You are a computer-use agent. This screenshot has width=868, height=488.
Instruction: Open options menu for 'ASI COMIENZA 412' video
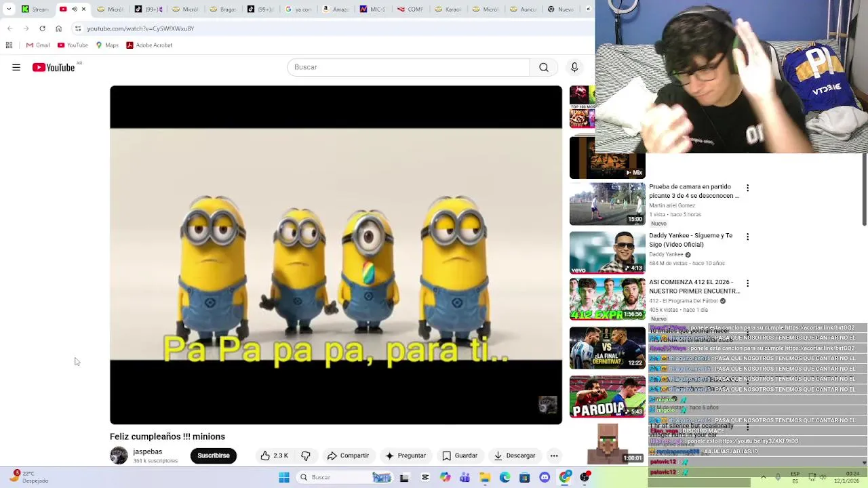point(747,283)
